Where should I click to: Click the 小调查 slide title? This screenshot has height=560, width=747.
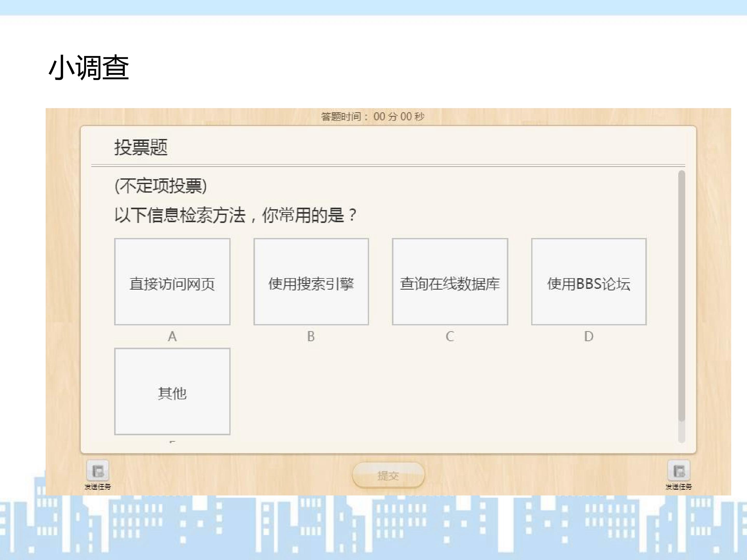point(89,67)
